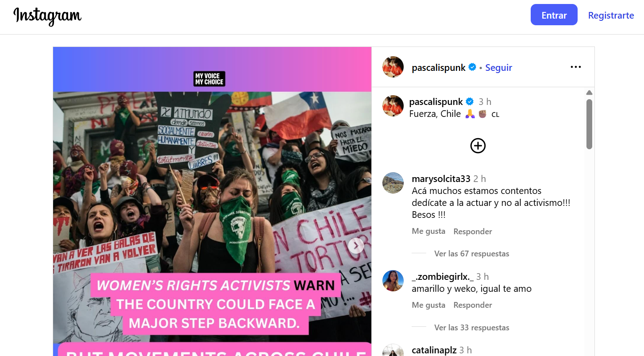This screenshot has height=356, width=644.
Task: Follow pascalispunk via Seguir
Action: 499,67
